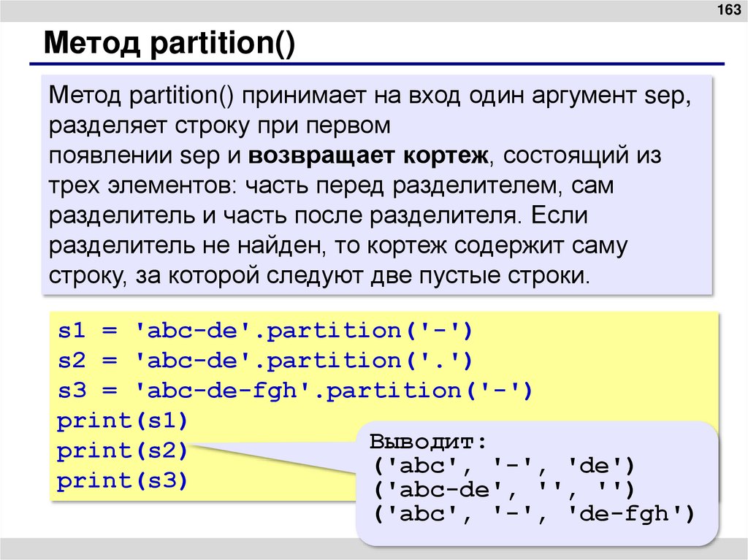748x560 pixels.
Task: Click the gray footer bar at the bottom
Action: pyautogui.click(x=374, y=549)
